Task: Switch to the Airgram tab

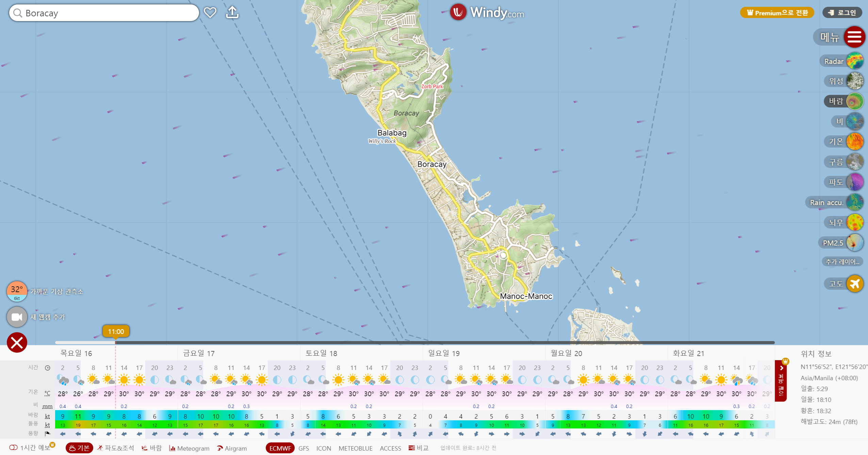Action: click(232, 448)
